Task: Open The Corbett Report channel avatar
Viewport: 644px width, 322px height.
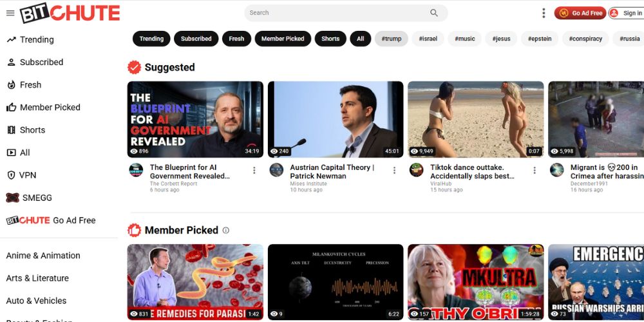Action: [136, 170]
